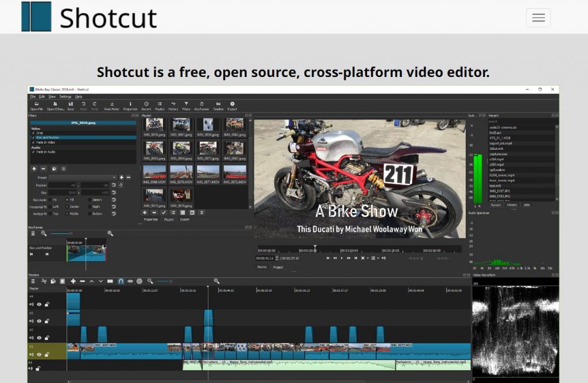
Task: Open the Playlist panel from toolbar
Action: point(160,106)
